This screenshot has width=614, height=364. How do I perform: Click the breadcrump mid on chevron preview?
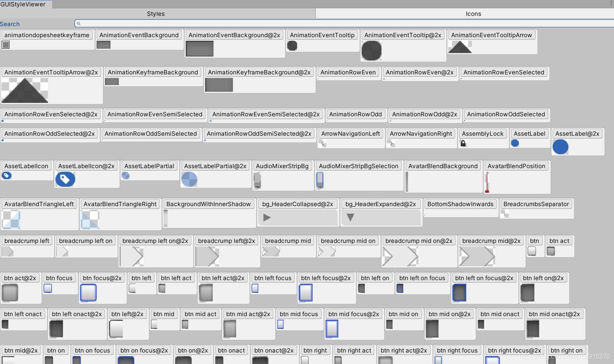point(327,251)
